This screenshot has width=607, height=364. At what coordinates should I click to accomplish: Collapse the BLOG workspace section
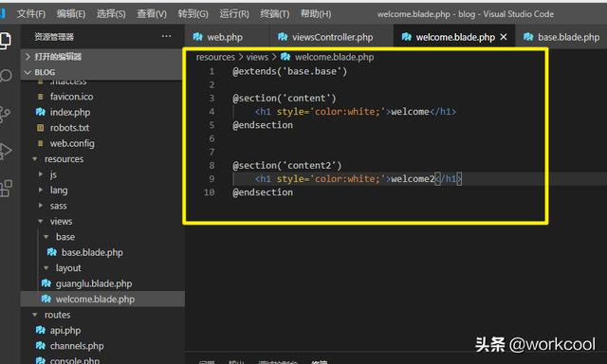[x=101, y=72]
